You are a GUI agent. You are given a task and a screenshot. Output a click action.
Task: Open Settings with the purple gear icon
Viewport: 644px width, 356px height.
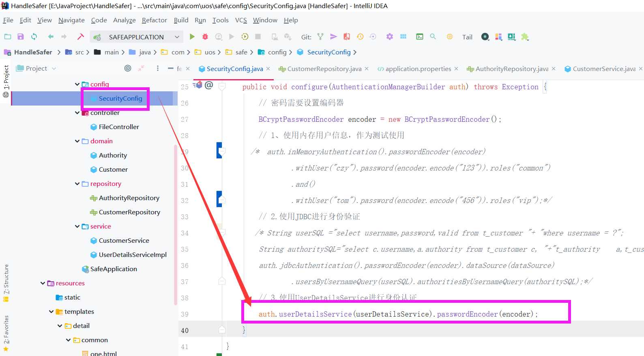coord(390,37)
